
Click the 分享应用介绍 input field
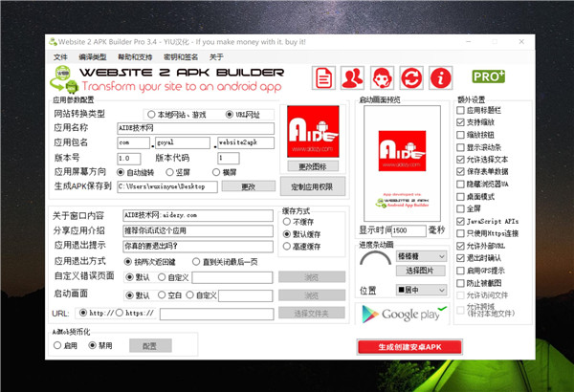[198, 230]
